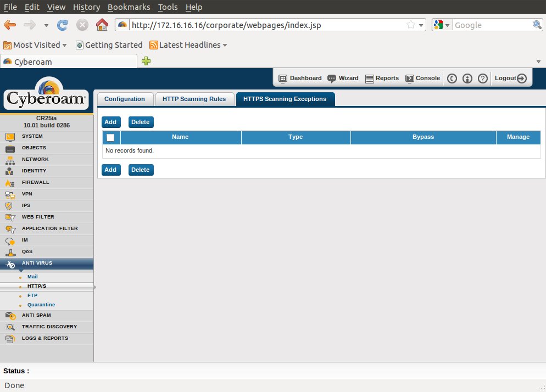The image size is (546, 392).
Task: Open the Console link
Action: coord(423,79)
